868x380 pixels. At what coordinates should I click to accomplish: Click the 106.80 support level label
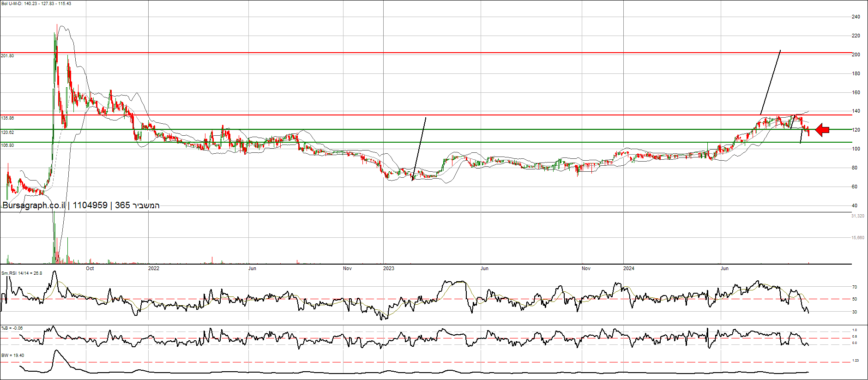pyautogui.click(x=7, y=145)
